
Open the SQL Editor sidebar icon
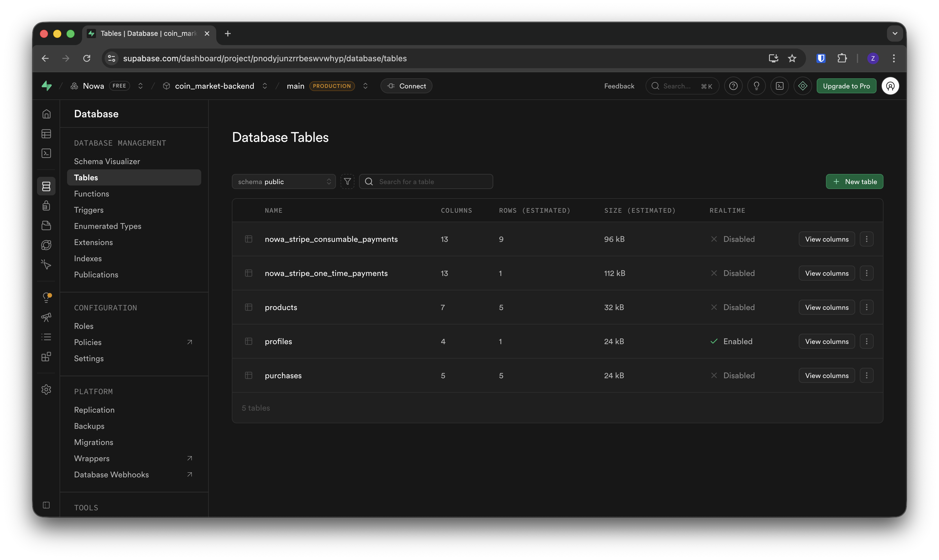point(46,153)
